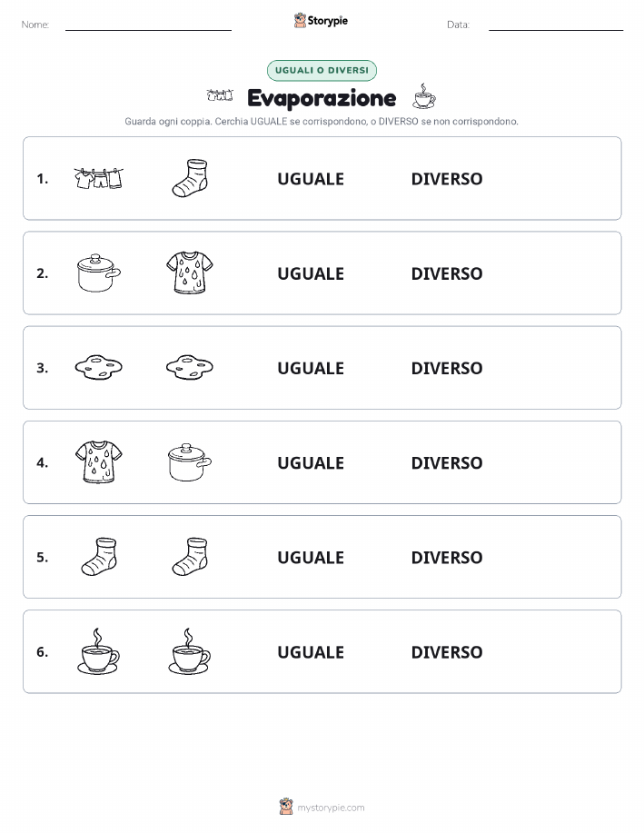Click the first puddle icon in row 3
The image size is (644, 833).
point(99,368)
